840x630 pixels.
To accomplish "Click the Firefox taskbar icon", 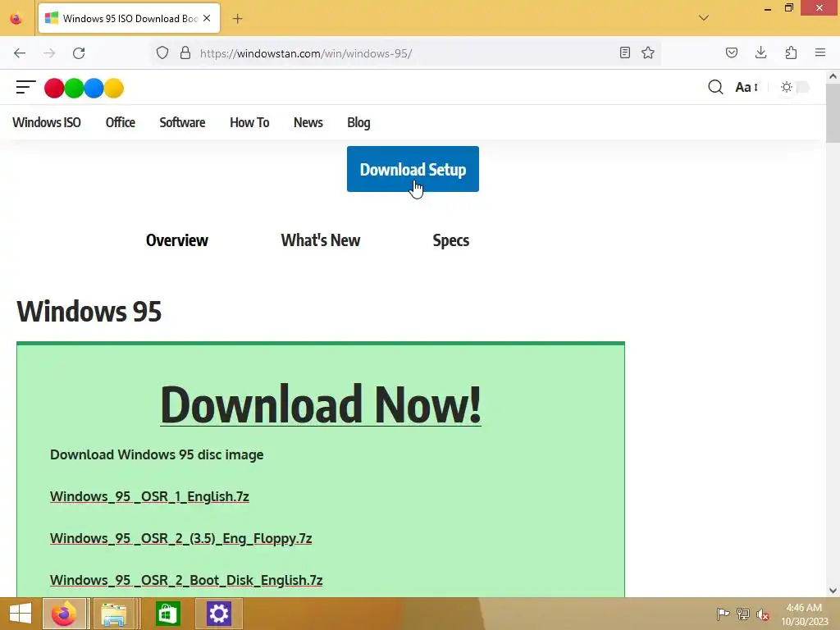I will tap(64, 614).
